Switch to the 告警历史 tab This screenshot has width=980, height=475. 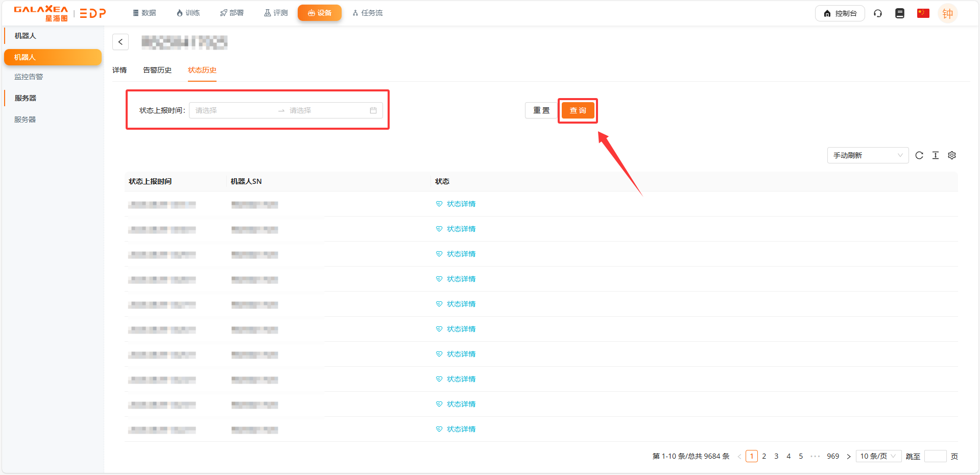(157, 70)
